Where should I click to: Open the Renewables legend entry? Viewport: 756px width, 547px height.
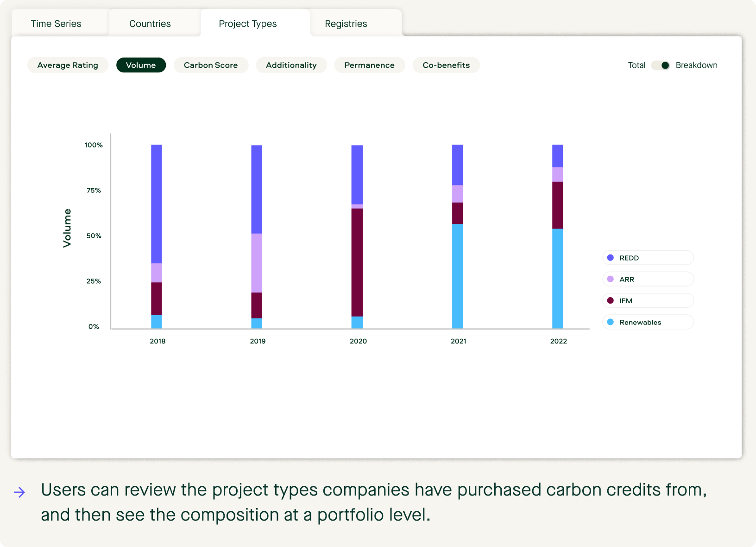tap(648, 322)
